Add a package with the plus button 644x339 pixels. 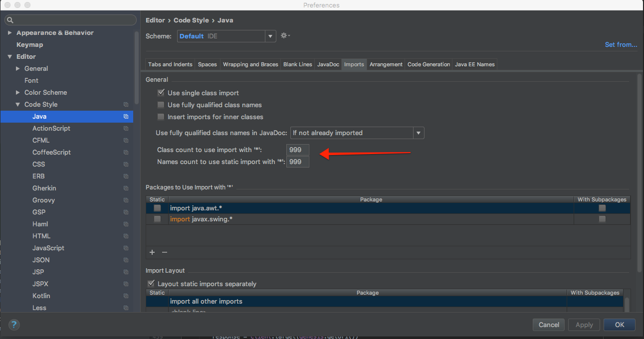point(152,252)
